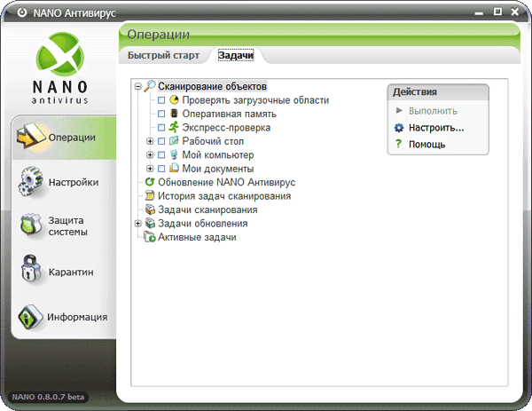532x411 pixels.
Task: Expand the Рабочий стол node
Action: (150, 141)
